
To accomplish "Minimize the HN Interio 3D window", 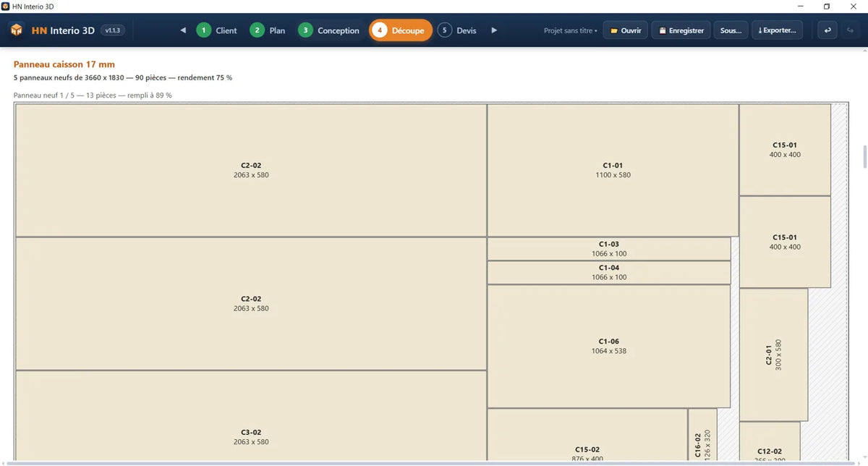I will pos(800,6).
